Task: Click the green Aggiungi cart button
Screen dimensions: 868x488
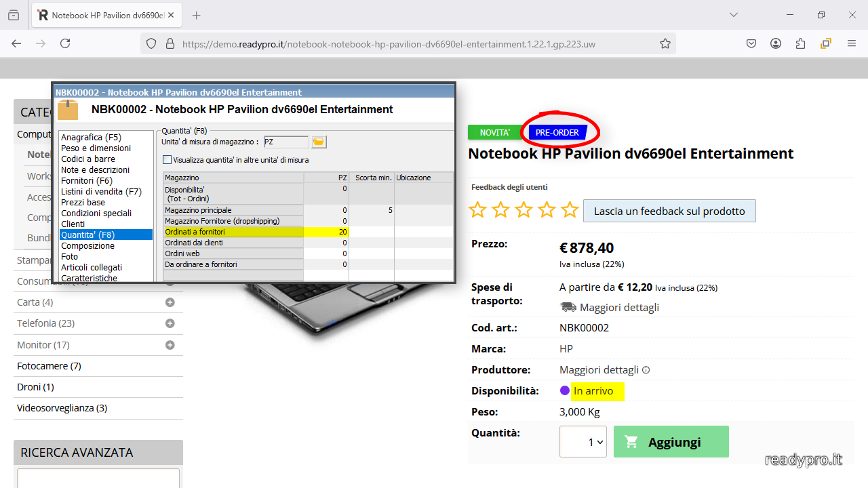Action: pos(671,442)
